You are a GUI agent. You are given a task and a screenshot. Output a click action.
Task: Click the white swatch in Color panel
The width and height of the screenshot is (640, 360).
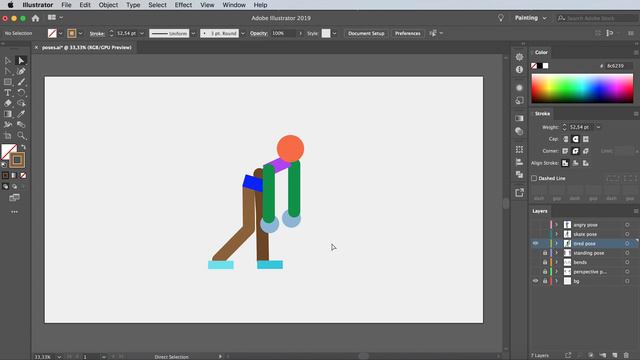tap(546, 66)
